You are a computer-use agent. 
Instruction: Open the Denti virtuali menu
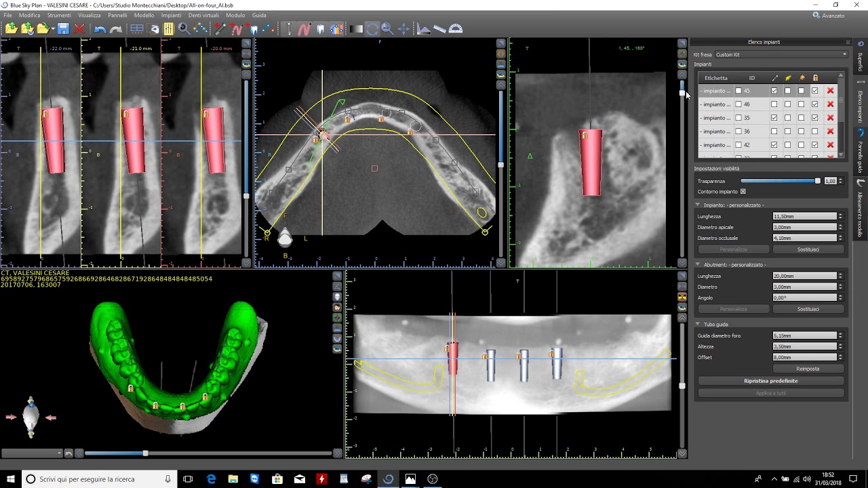(203, 15)
